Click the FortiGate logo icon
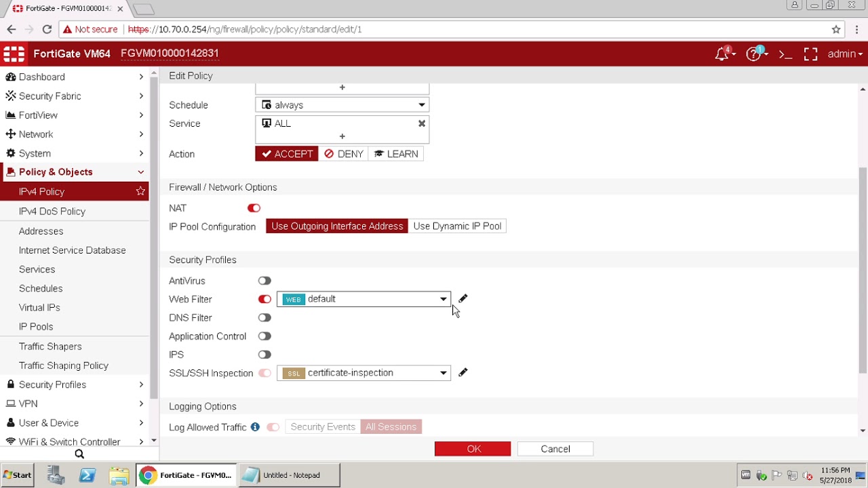The image size is (868, 488). tap(14, 54)
